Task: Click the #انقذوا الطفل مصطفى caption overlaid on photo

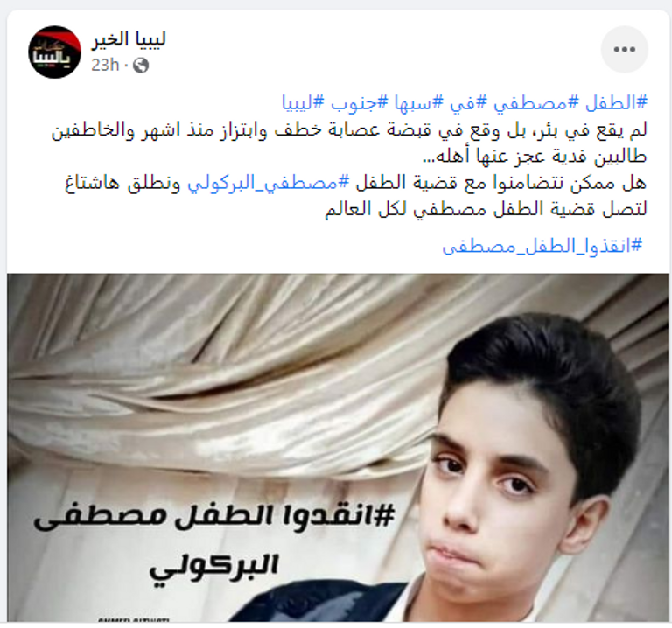Action: [x=213, y=515]
